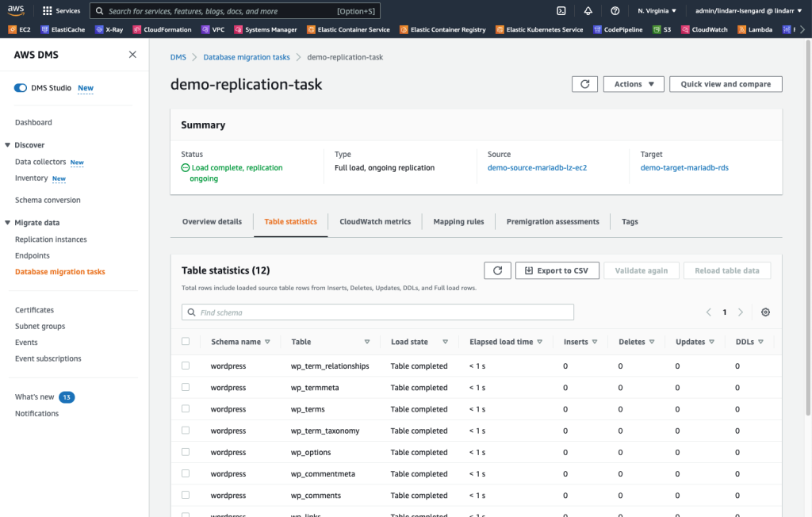Toggle the DMS Studio switch
812x517 pixels.
[x=21, y=88]
